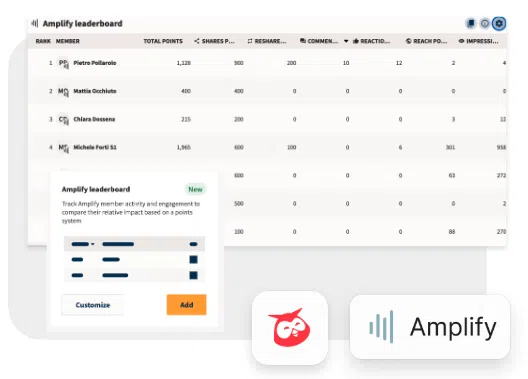This screenshot has width=528, height=379.
Task: Sort by the Total Points column header
Action: (x=163, y=41)
